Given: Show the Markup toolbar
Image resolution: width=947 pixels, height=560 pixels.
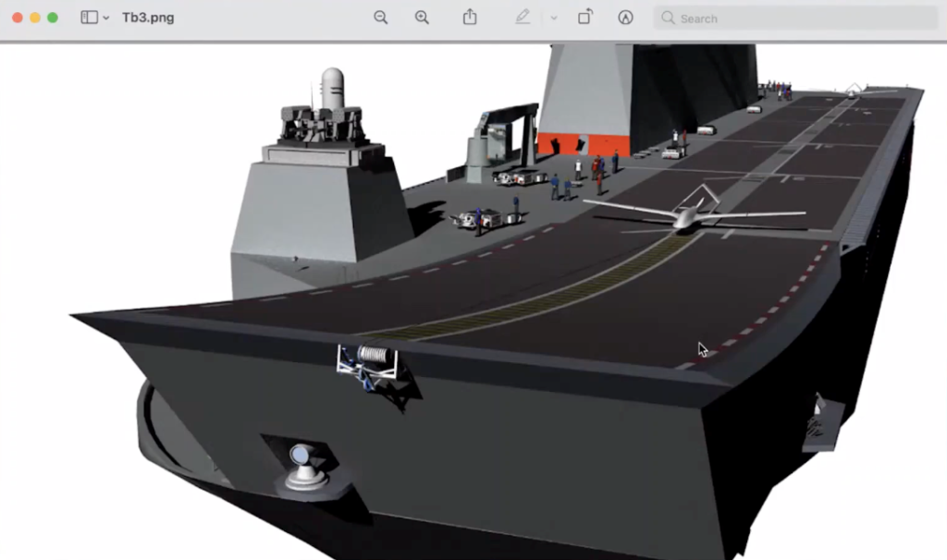Looking at the screenshot, I should 625,18.
